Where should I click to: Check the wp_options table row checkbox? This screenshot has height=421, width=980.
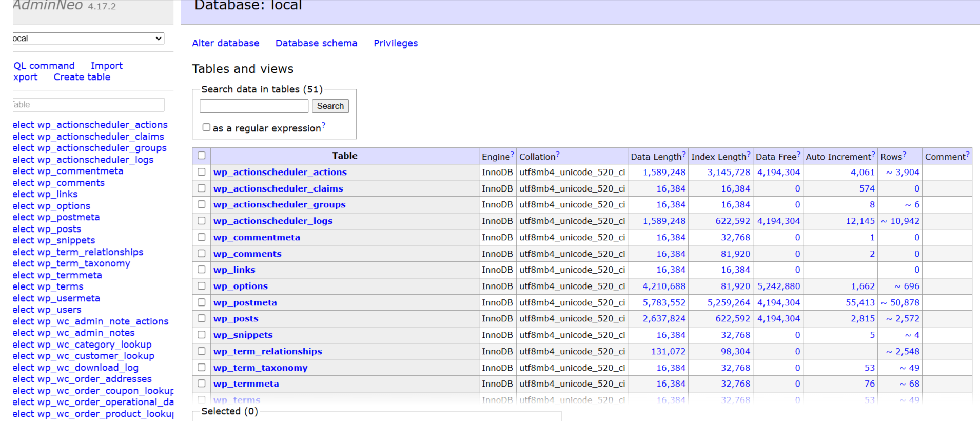click(x=202, y=286)
